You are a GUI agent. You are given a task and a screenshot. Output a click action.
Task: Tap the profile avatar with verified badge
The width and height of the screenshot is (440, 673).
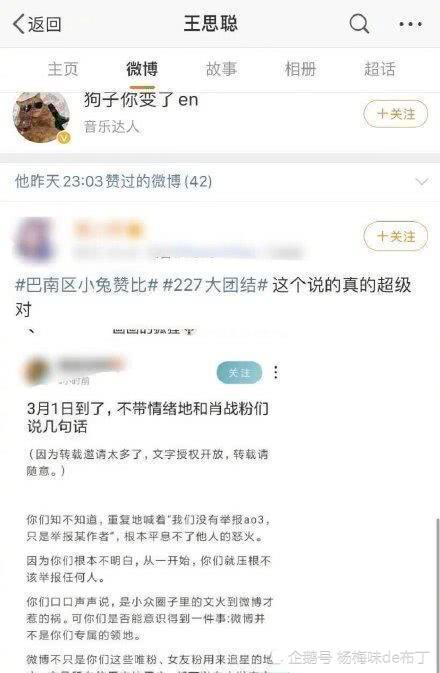(x=41, y=117)
